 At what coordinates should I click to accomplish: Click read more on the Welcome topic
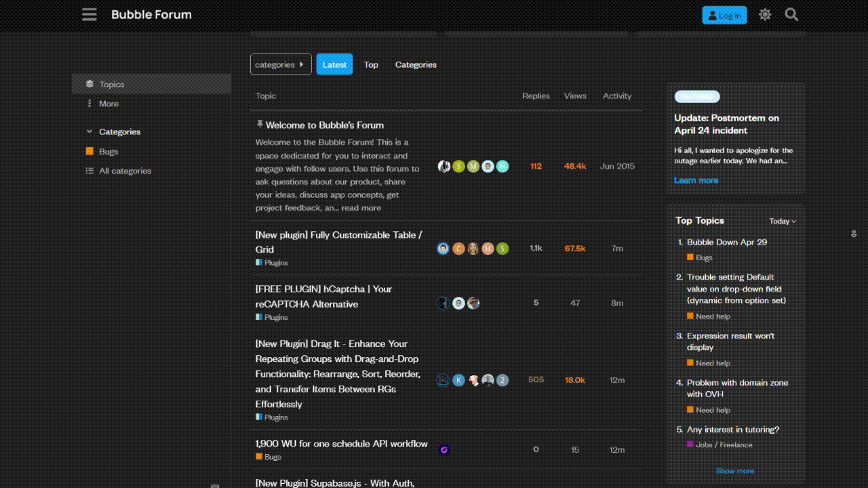(361, 208)
